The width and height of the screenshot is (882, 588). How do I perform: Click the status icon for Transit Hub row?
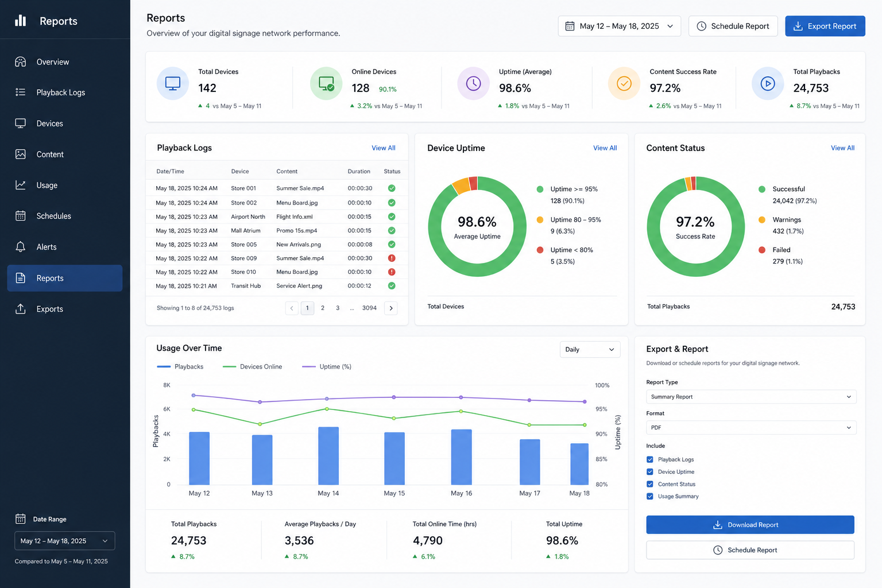(x=392, y=285)
